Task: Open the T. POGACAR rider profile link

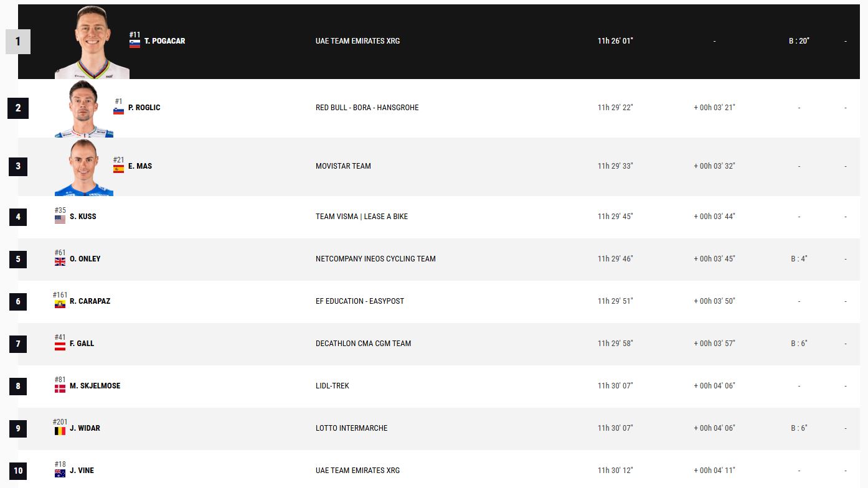Action: coord(164,41)
